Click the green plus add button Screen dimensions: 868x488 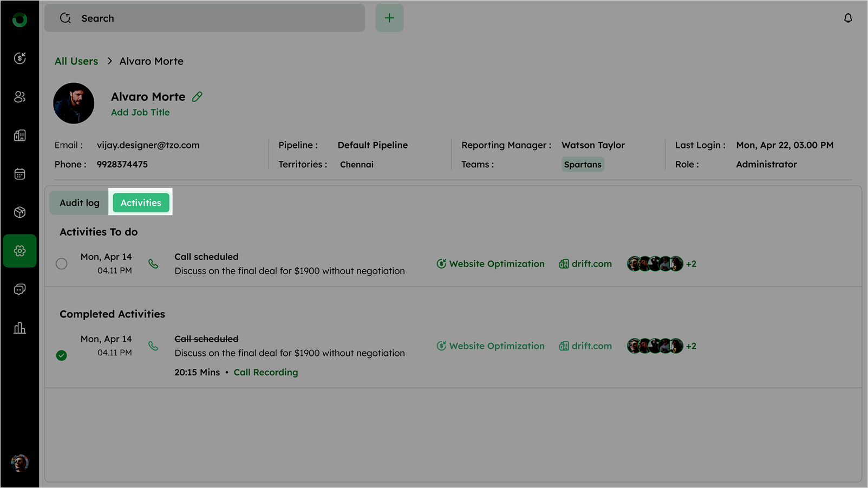pyautogui.click(x=389, y=18)
